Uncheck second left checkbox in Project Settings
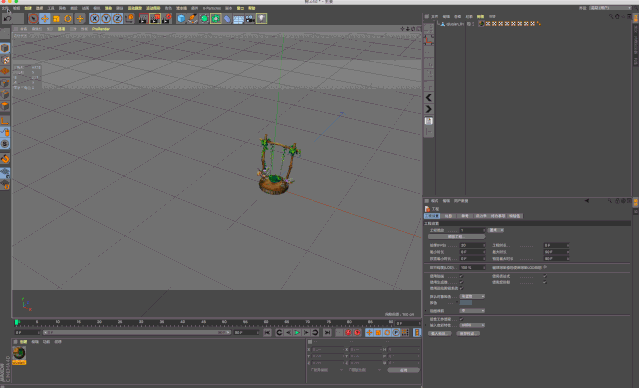Viewport: 639px width, 388px height. [461, 282]
